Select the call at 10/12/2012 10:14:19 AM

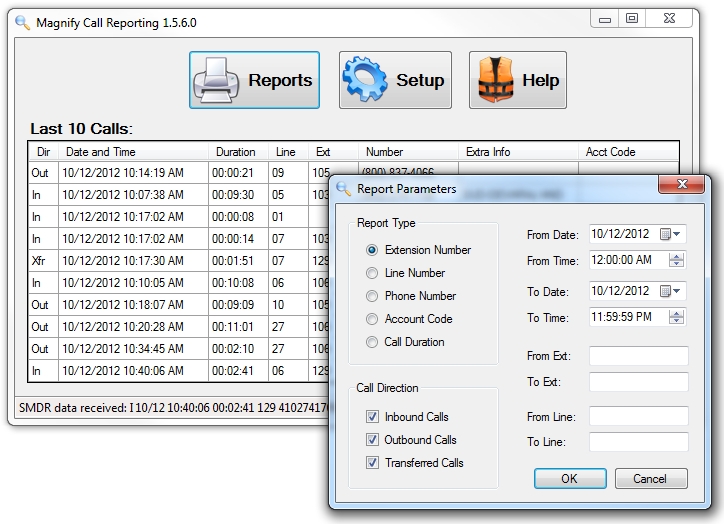(x=179, y=173)
